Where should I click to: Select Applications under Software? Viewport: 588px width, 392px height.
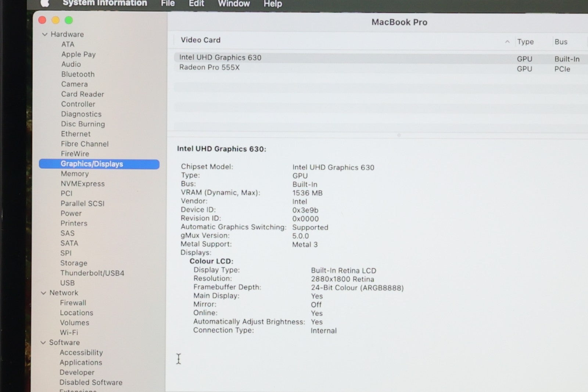[81, 363]
